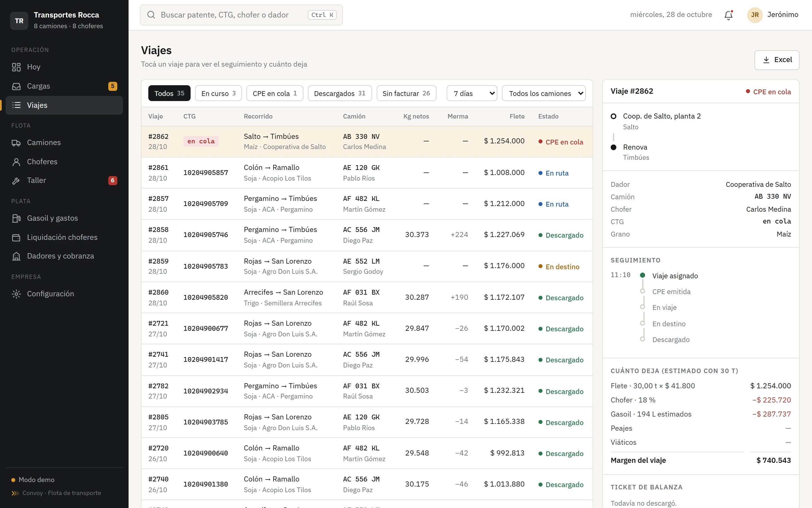Click Liquidación choferes wallet icon
812x508 pixels.
16,237
